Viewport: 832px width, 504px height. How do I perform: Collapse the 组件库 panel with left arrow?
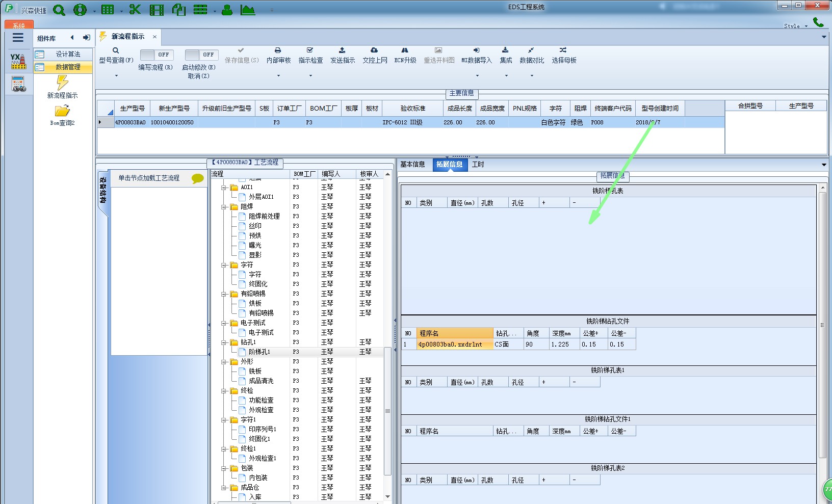tap(72, 38)
